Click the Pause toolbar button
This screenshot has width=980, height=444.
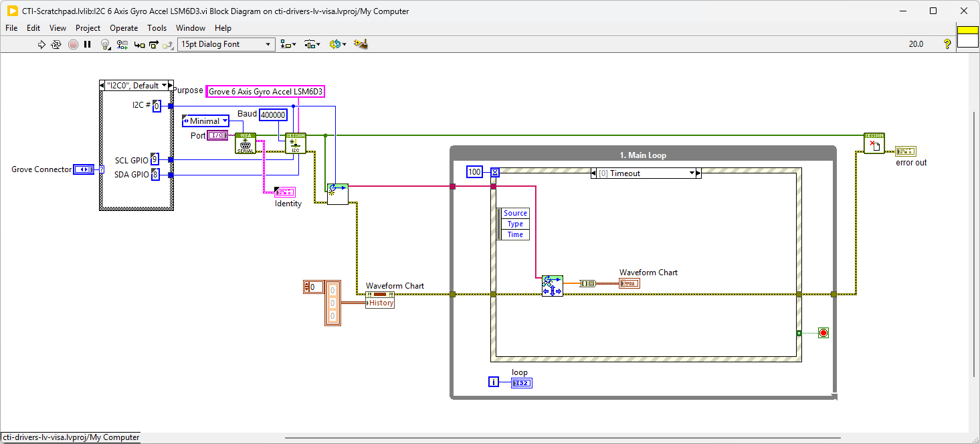(87, 44)
